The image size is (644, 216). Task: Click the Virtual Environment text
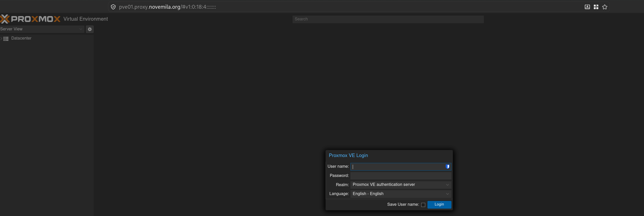point(86,19)
